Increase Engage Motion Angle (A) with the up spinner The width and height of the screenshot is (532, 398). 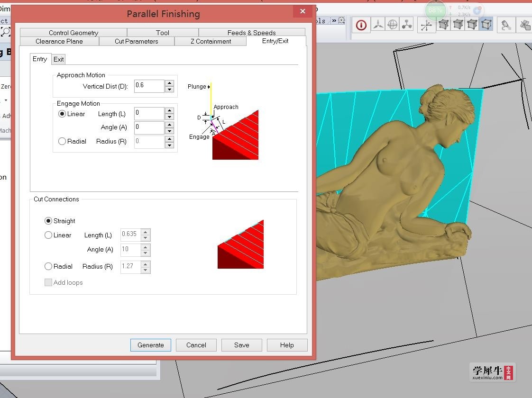point(169,125)
